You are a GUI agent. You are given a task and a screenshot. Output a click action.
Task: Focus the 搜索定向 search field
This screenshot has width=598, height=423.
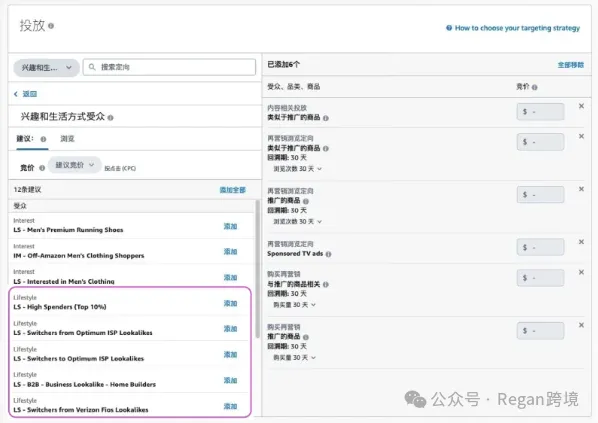pos(169,67)
